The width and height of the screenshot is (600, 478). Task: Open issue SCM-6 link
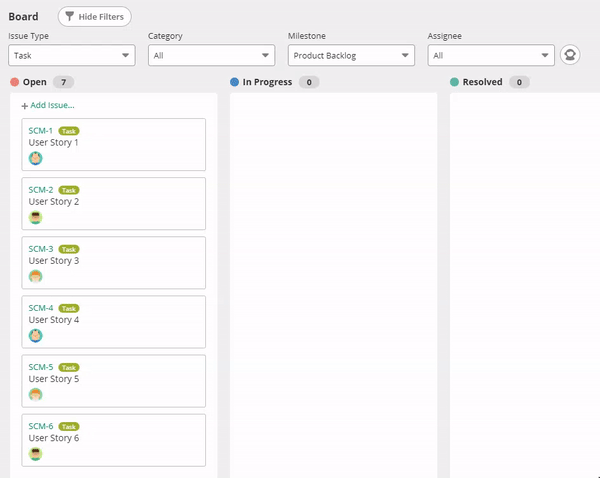pos(41,426)
